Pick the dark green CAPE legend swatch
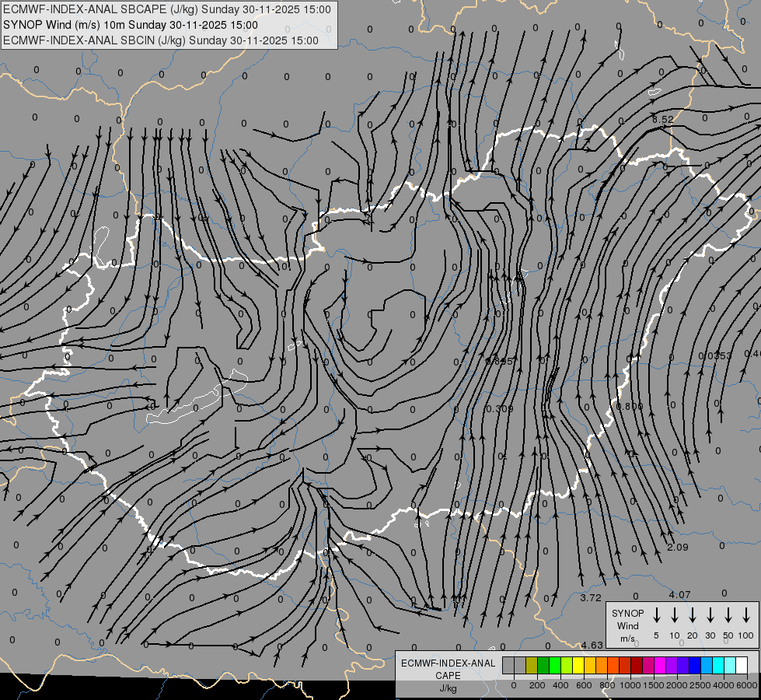 (x=543, y=665)
